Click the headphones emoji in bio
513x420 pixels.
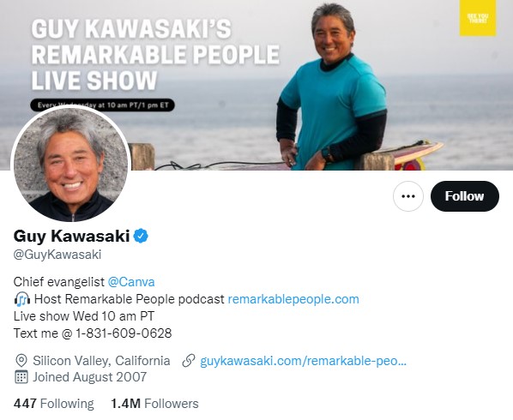point(22,299)
